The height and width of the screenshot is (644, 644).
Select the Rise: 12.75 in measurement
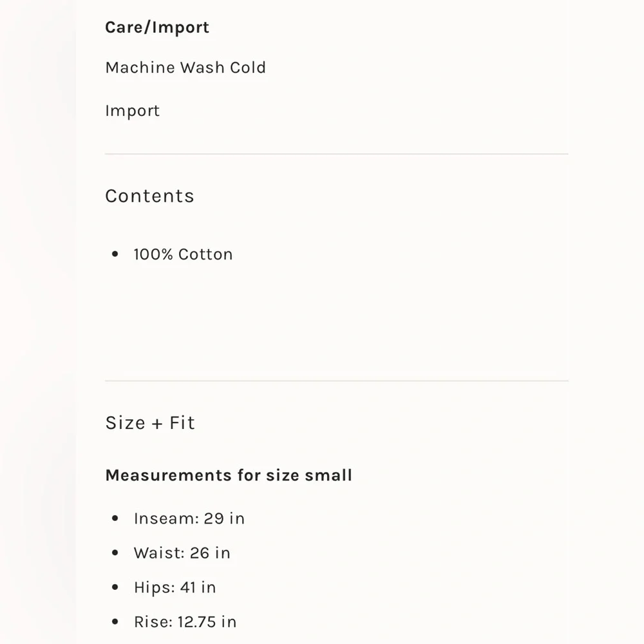(x=185, y=621)
